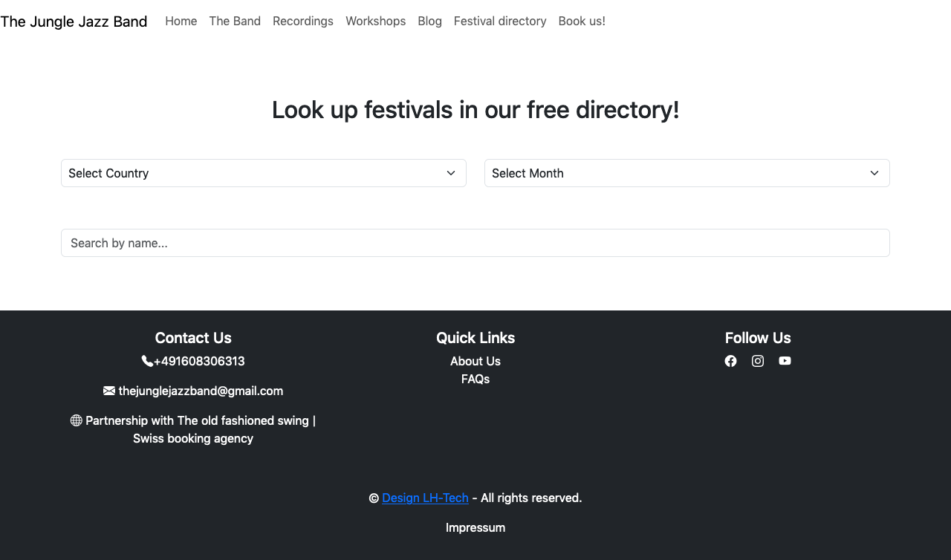Call the number +491608306313
Image resolution: width=951 pixels, height=560 pixels.
199,361
